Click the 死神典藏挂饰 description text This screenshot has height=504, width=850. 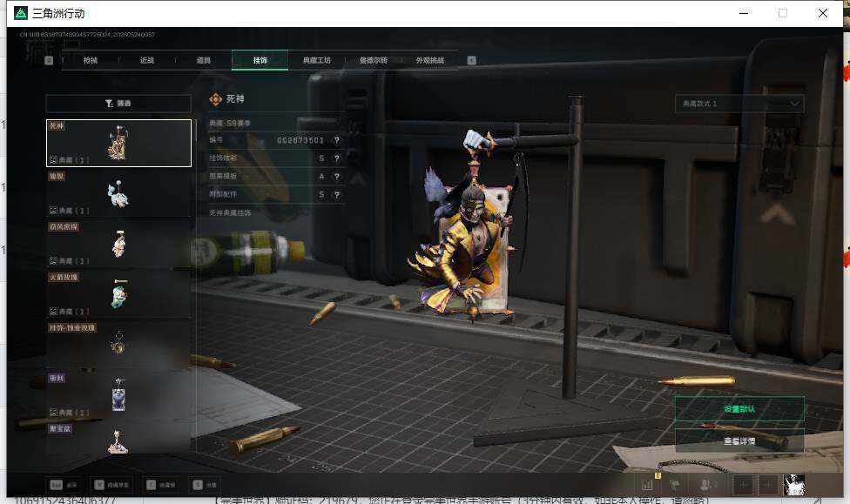[230, 213]
